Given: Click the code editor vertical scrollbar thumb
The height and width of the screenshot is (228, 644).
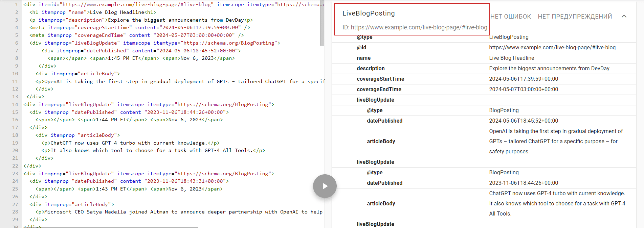Looking at the screenshot, I should point(322,23).
